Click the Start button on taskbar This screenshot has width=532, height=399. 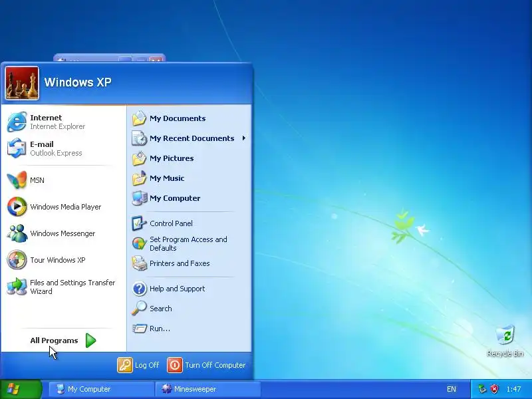pos(21,389)
